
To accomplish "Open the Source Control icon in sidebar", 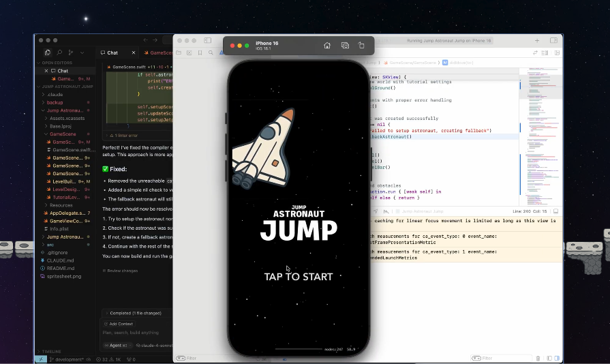I will pyautogui.click(x=71, y=52).
